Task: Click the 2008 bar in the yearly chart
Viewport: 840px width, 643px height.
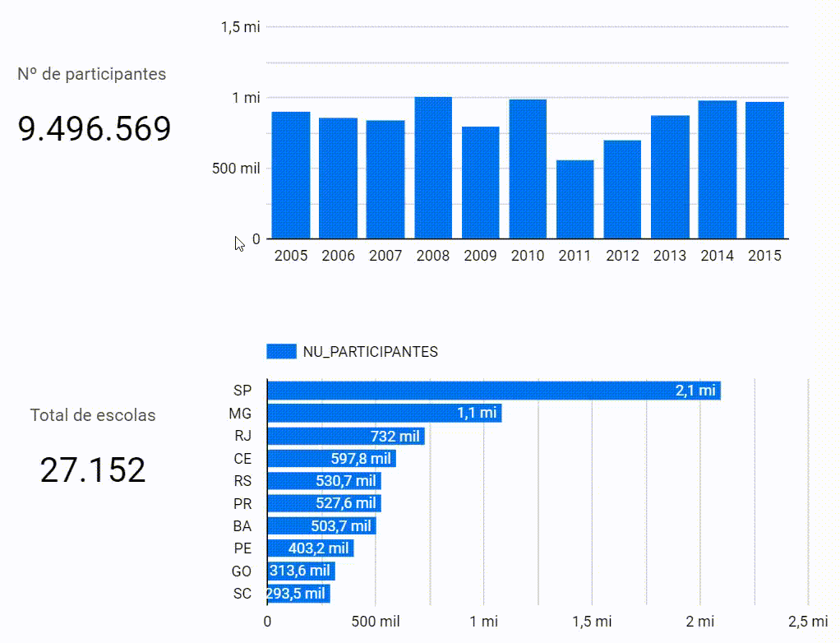Action: pyautogui.click(x=433, y=168)
